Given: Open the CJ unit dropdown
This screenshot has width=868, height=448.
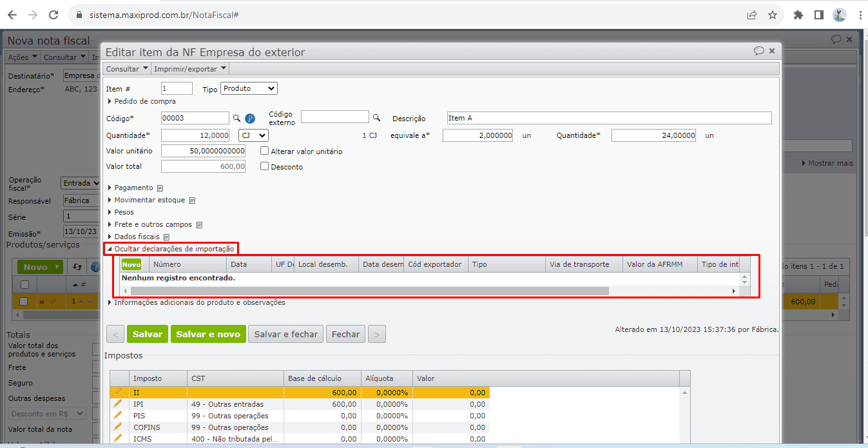Looking at the screenshot, I should point(253,135).
